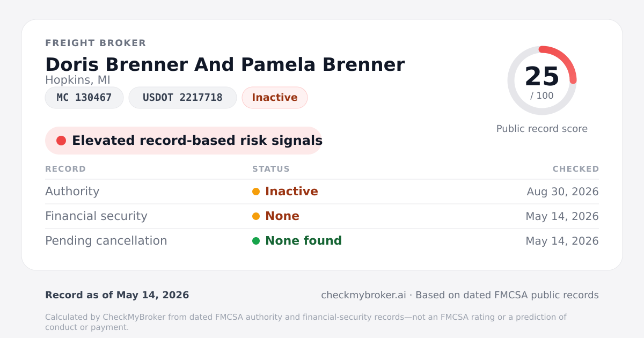Click the CHECKED column header
Screen dimensions: 644x338
pos(576,169)
